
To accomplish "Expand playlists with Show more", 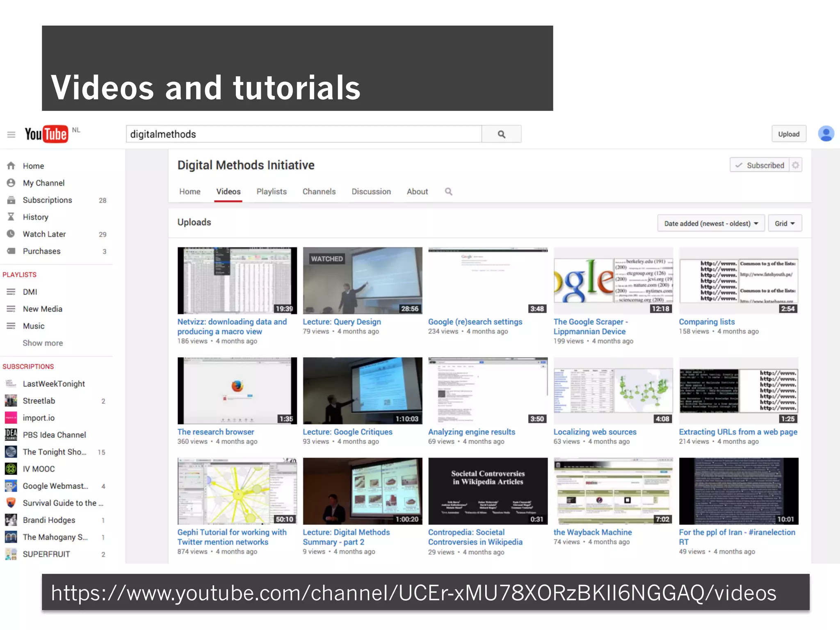I will click(43, 343).
